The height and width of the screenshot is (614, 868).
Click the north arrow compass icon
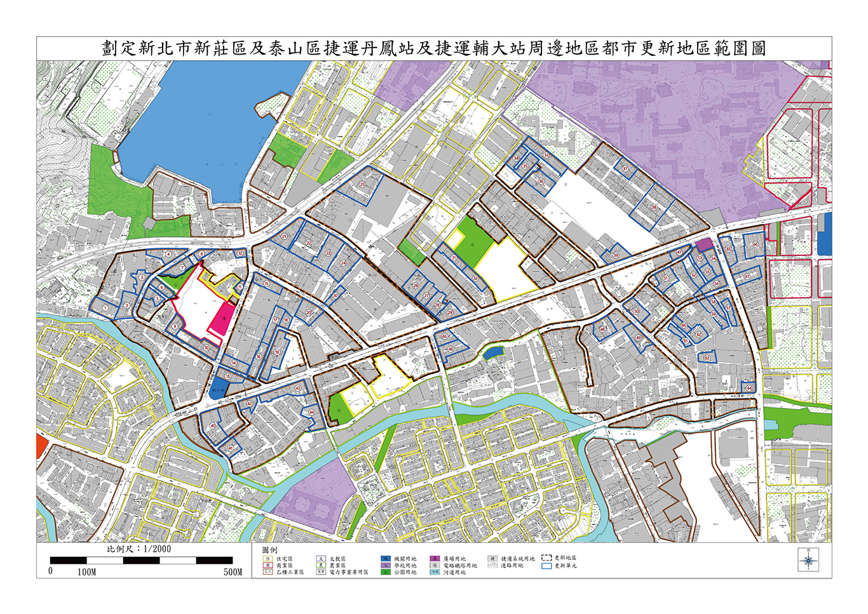808,560
